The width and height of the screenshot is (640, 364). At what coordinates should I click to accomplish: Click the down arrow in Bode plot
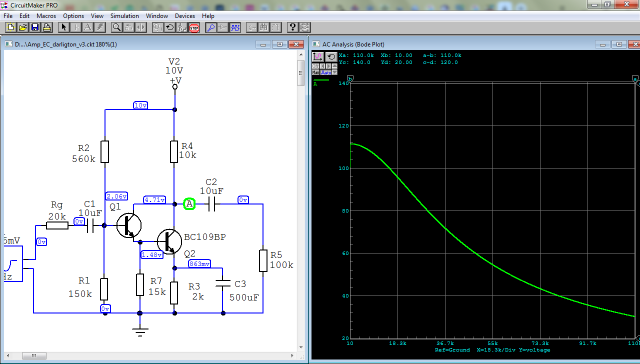click(x=334, y=72)
